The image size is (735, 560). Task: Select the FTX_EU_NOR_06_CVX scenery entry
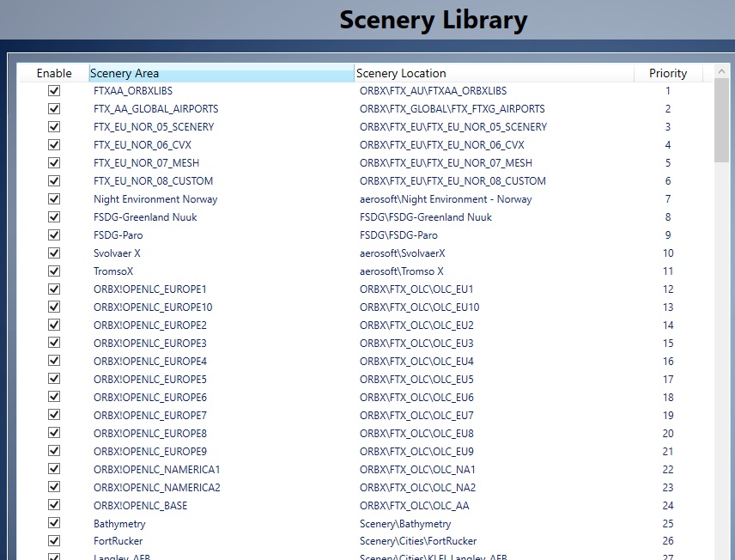point(142,145)
